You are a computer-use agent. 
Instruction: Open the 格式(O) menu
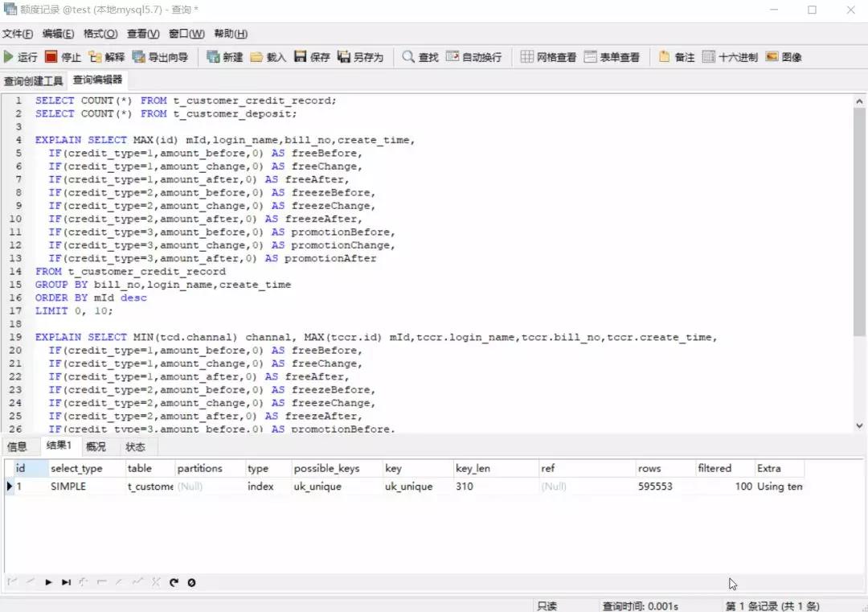pyautogui.click(x=100, y=34)
